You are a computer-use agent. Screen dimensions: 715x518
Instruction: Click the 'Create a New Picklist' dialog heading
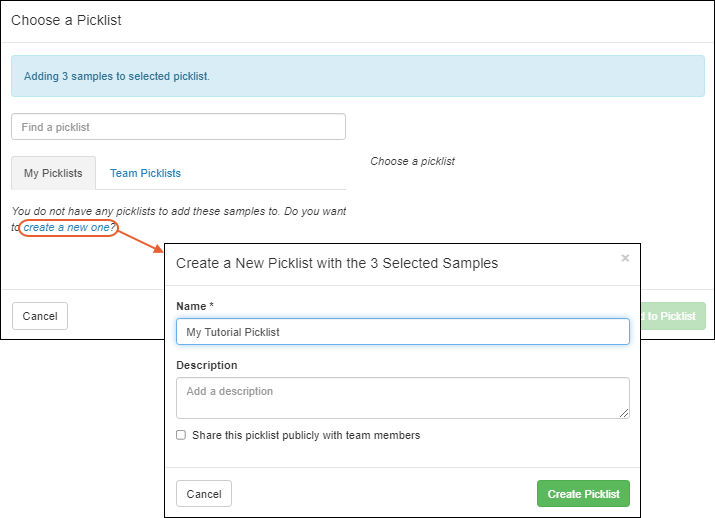pyautogui.click(x=337, y=263)
